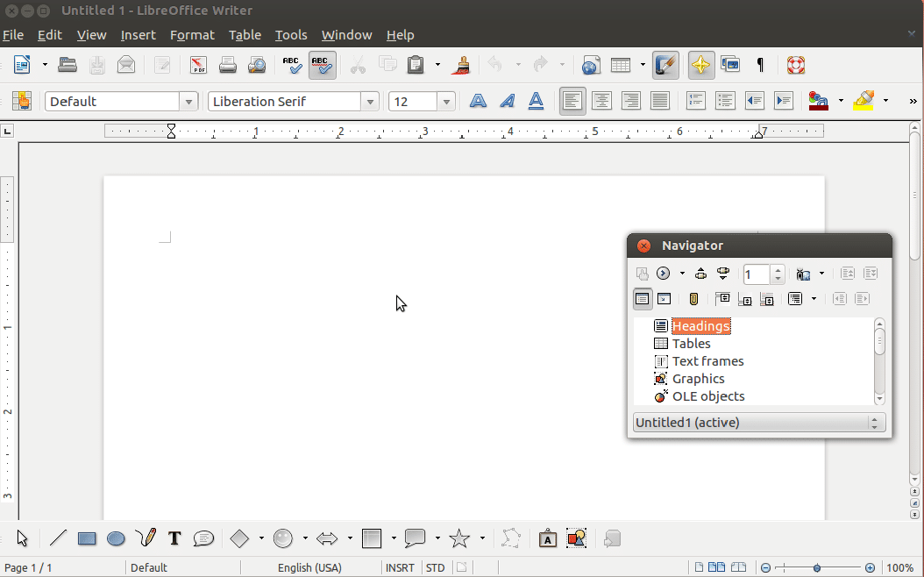The height and width of the screenshot is (577, 924).
Task: Open the Tools menu
Action: [291, 35]
